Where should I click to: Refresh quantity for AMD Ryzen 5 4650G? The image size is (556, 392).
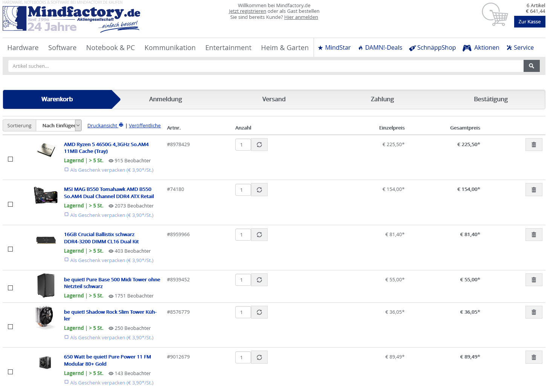[x=259, y=145]
